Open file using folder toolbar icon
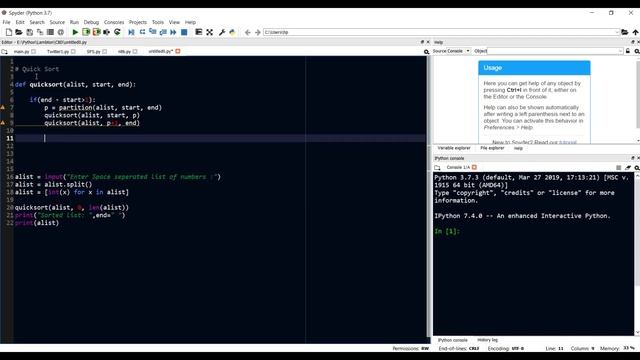Viewport: 640px width, 360px height. click(x=19, y=32)
